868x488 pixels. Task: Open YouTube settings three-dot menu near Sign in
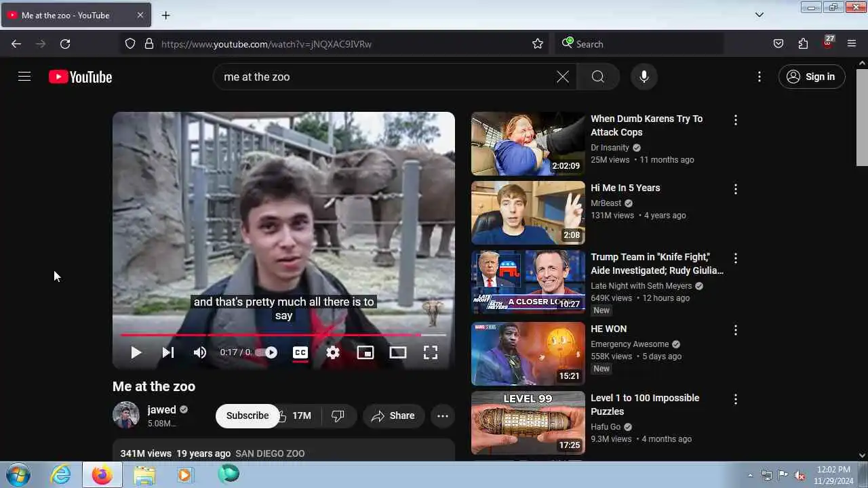coord(759,77)
